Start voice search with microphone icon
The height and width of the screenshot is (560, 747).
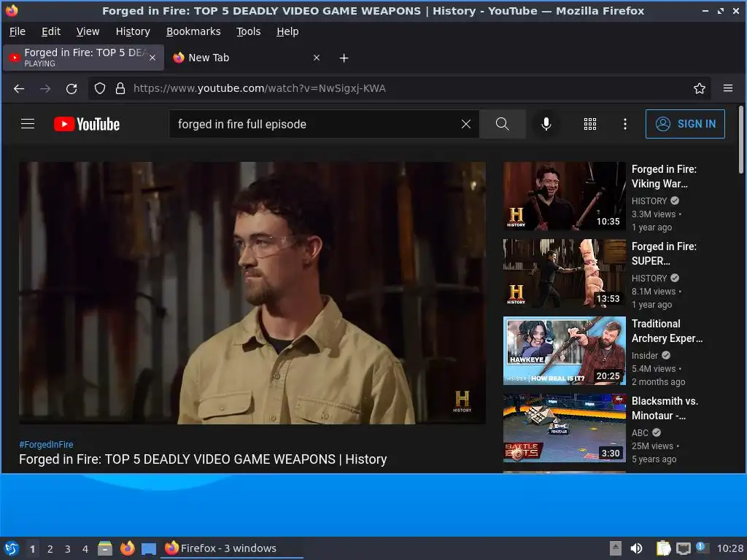(546, 124)
